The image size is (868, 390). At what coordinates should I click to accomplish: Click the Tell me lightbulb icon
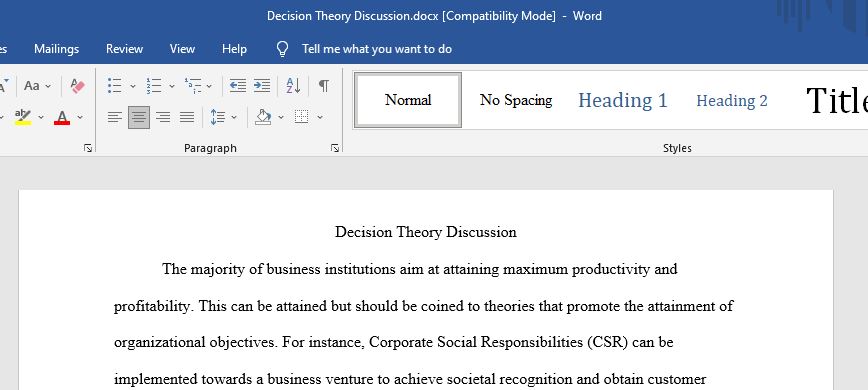pos(282,49)
